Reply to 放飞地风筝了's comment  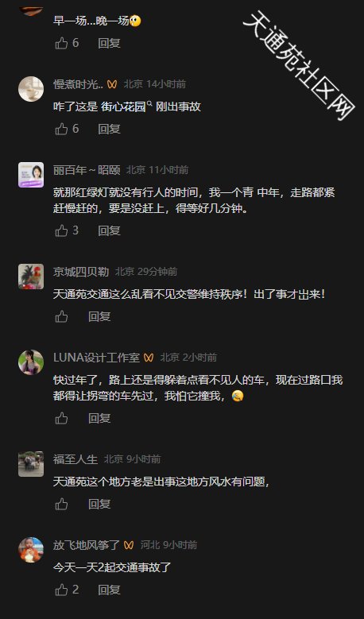click(109, 590)
